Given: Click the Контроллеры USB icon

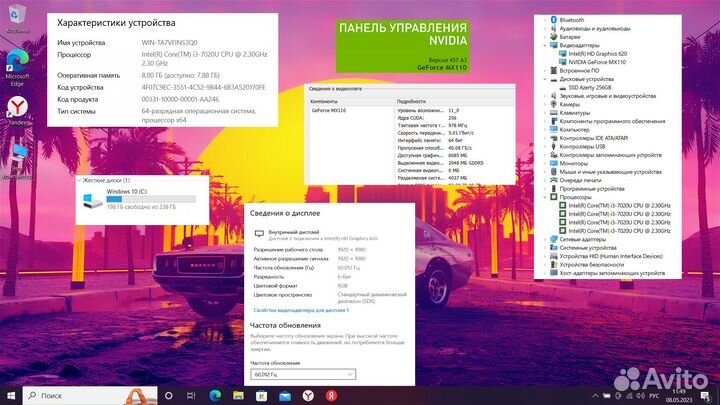Looking at the screenshot, I should [554, 146].
